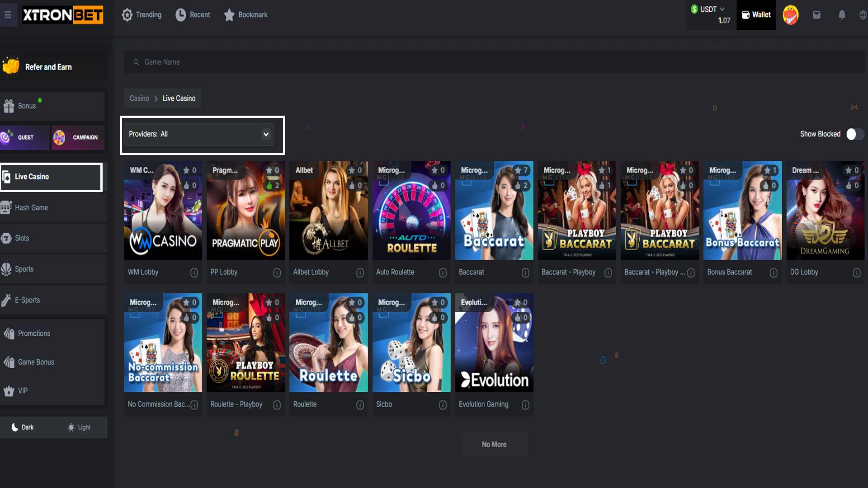Open the mail inbox icon
The image size is (868, 488).
tap(816, 15)
